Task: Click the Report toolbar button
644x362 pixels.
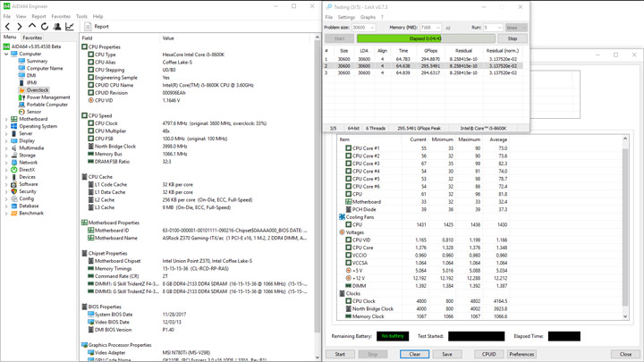Action: point(97,27)
